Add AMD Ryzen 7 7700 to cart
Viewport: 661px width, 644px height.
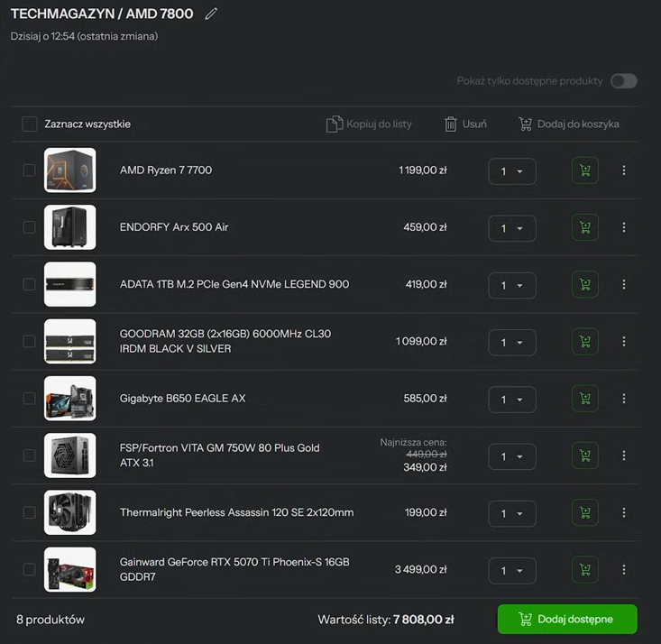(x=584, y=170)
